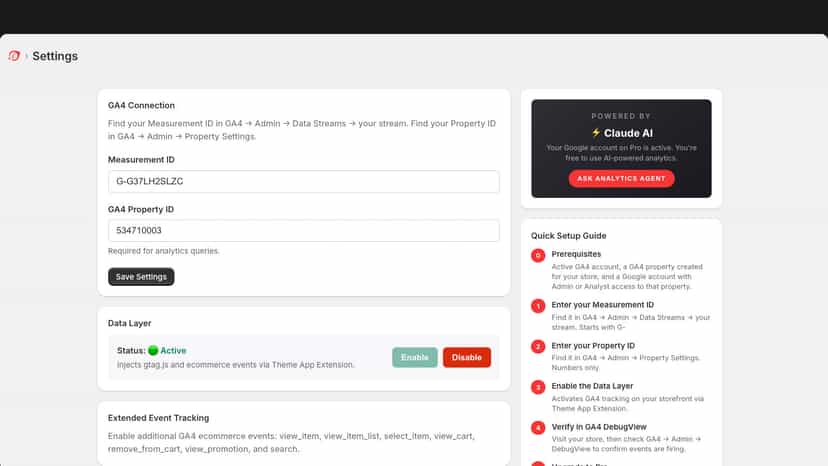Screen dimensions: 828x466
Task: Click the GA4 Connection section title
Action: pyautogui.click(x=141, y=105)
